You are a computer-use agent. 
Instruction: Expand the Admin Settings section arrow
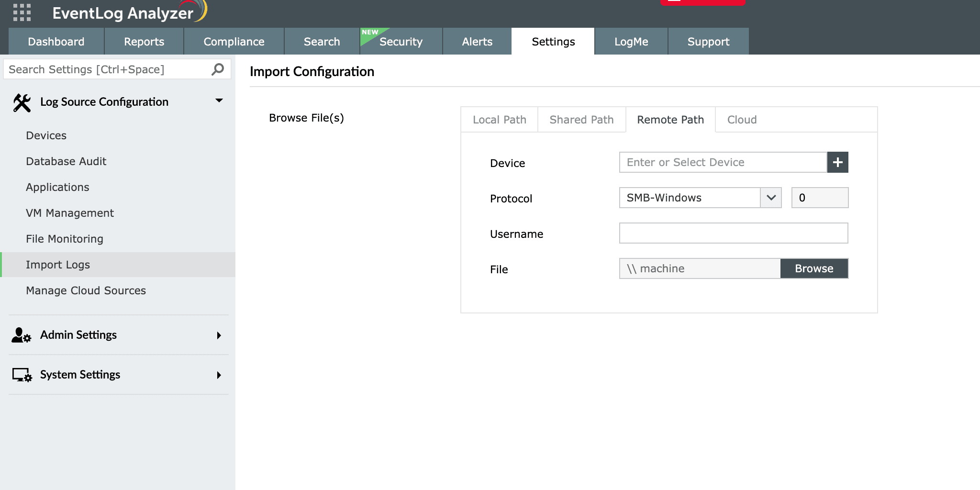pyautogui.click(x=219, y=335)
